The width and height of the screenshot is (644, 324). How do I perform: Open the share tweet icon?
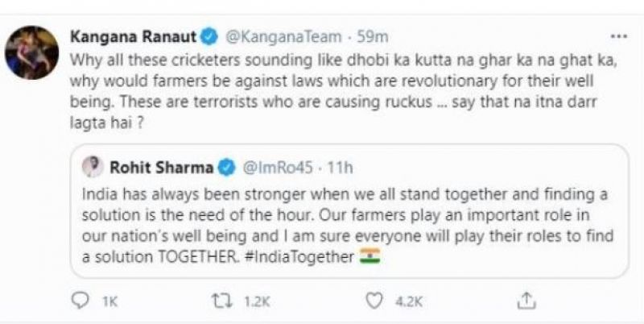pyautogui.click(x=526, y=300)
